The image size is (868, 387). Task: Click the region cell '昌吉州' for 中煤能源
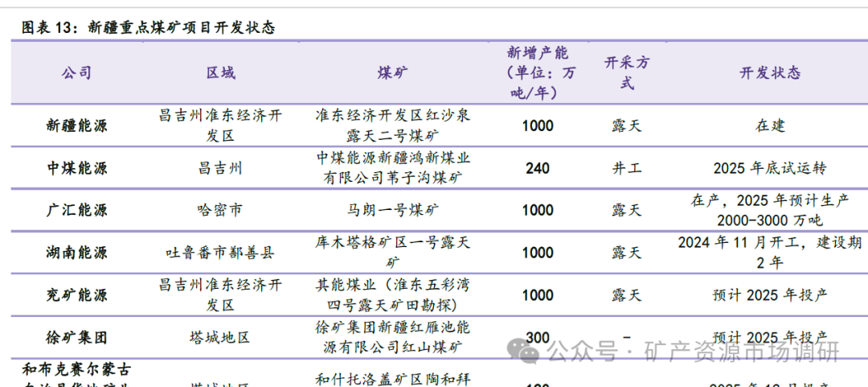pyautogui.click(x=220, y=168)
